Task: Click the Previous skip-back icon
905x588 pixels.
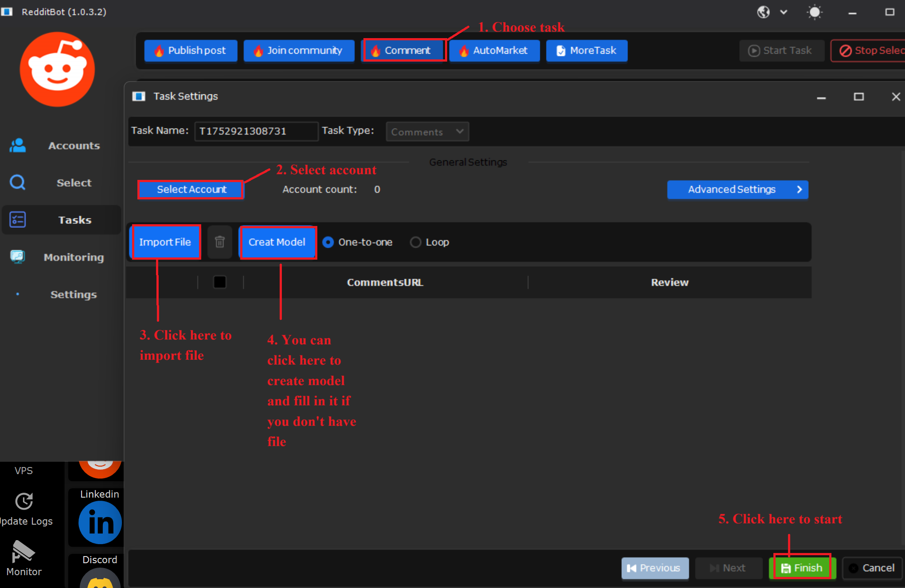Action: point(632,568)
